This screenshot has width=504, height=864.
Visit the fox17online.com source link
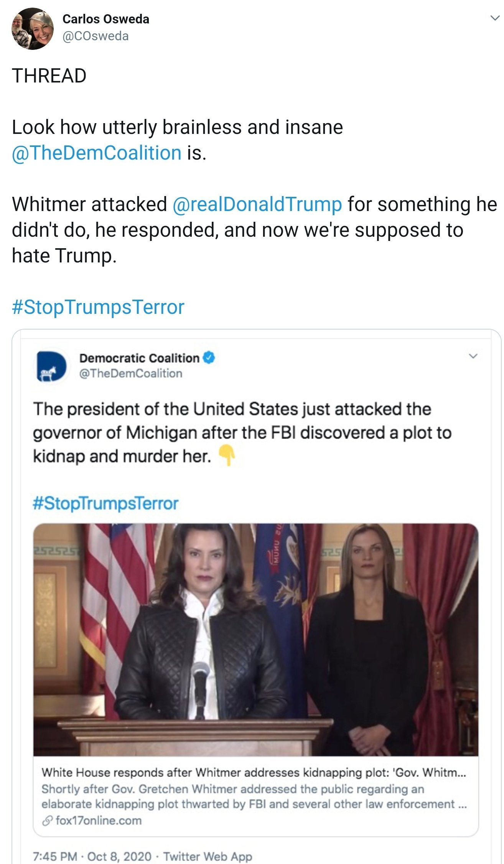[x=99, y=821]
